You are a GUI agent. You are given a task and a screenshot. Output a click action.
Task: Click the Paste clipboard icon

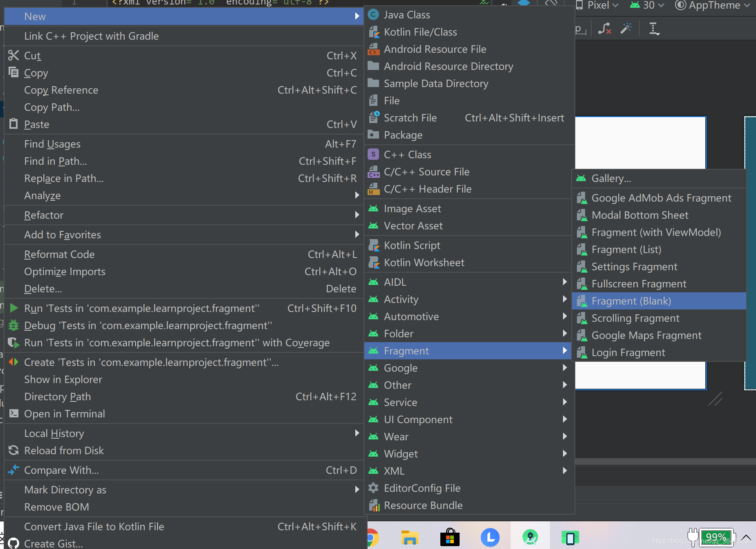pos(13,124)
